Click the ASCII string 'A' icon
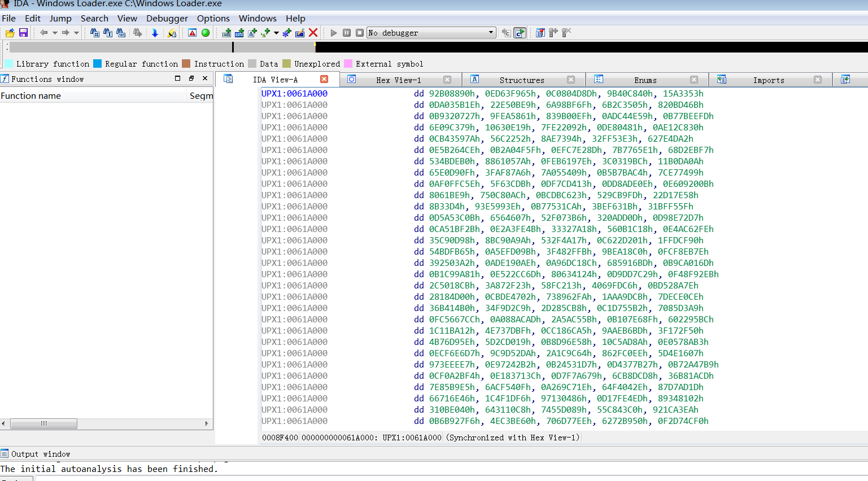Screen dimensions: 868x481 (252, 33)
